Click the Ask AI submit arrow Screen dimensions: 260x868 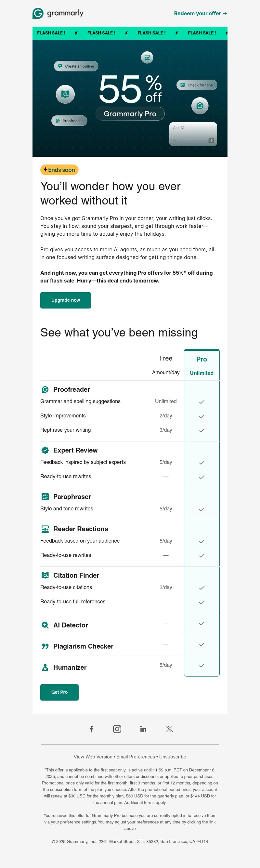212,140
